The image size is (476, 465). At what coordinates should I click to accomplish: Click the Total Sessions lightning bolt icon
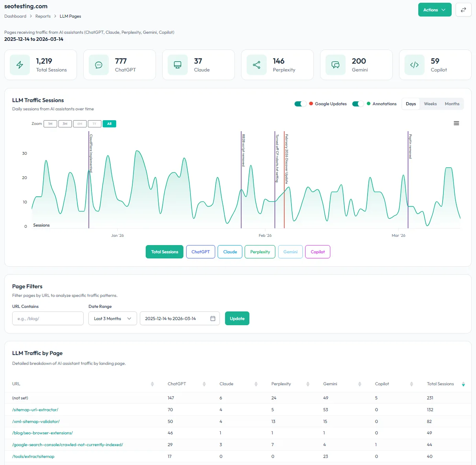click(20, 64)
